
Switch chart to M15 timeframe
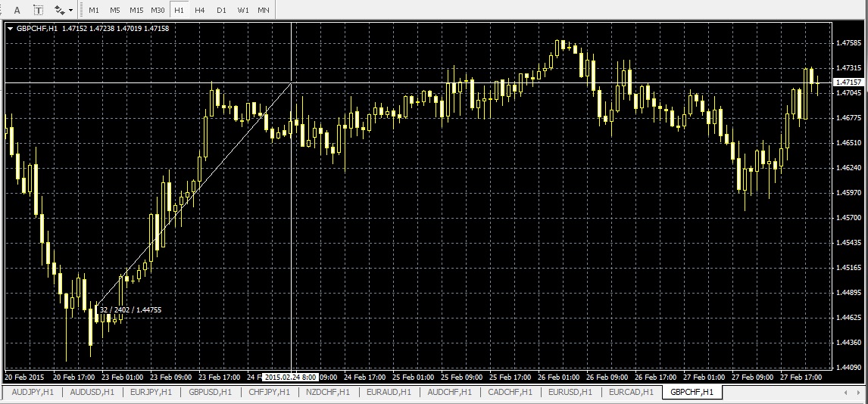136,10
